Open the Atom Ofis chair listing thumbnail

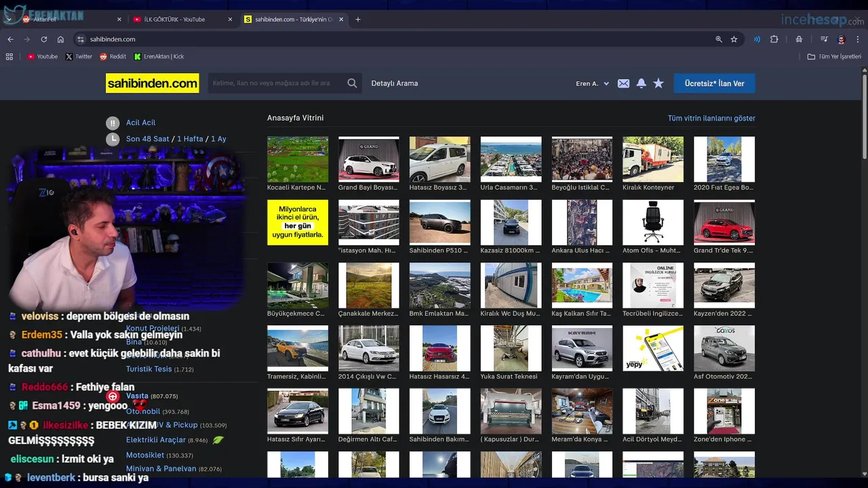click(x=653, y=222)
